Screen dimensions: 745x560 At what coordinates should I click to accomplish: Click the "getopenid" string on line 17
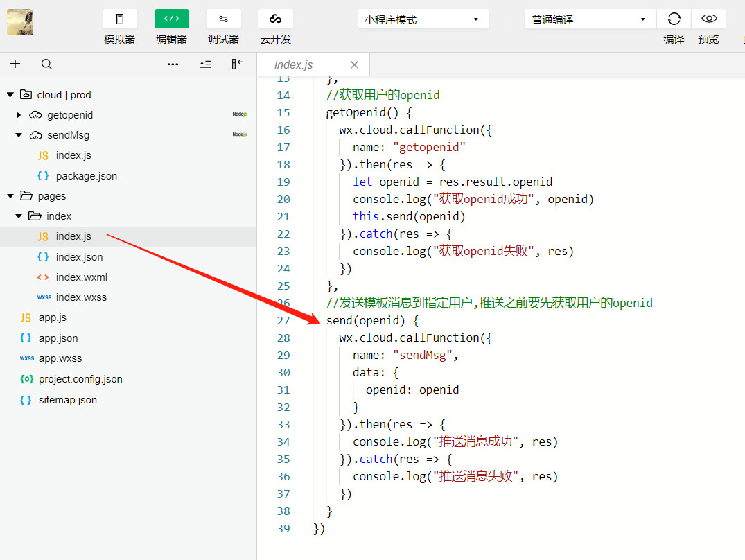[x=429, y=147]
